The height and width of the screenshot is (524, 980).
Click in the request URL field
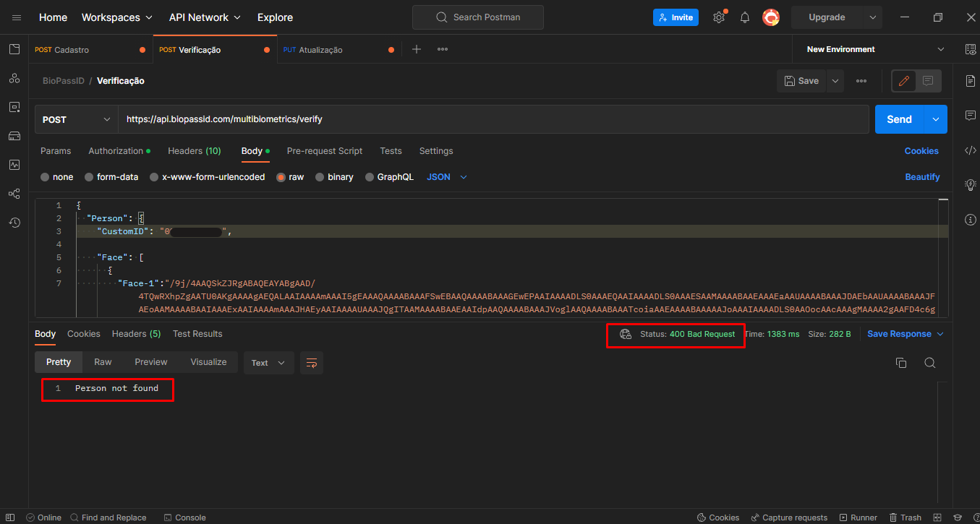pyautogui.click(x=494, y=119)
